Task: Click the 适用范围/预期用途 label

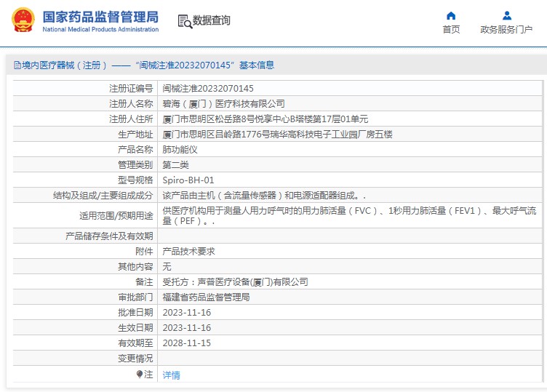Action: tap(116, 216)
